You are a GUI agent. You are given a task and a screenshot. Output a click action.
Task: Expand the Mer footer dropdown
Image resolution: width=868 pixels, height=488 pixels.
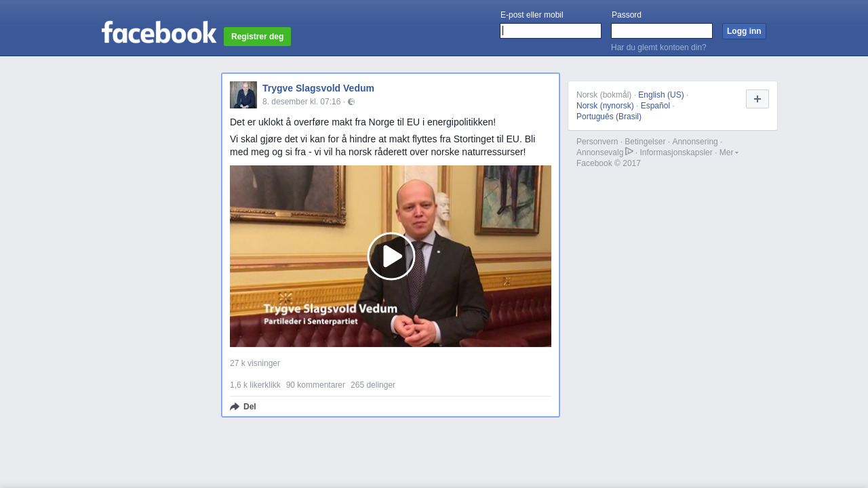[729, 152]
